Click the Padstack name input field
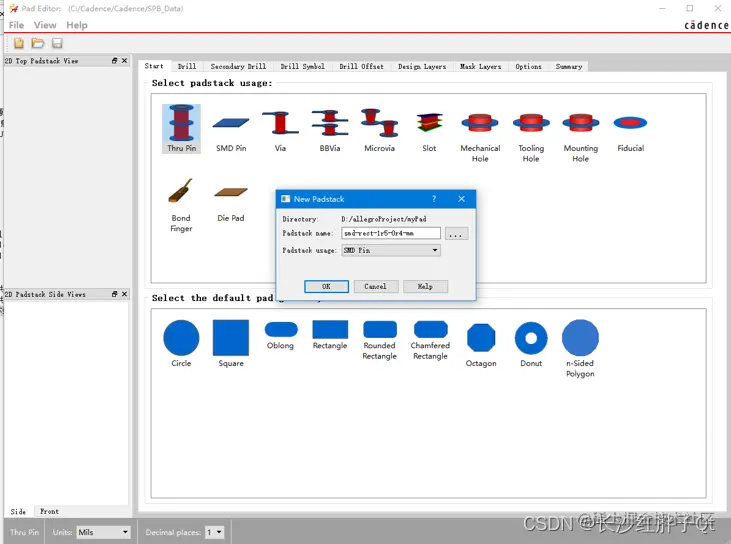The height and width of the screenshot is (544, 731). [391, 233]
